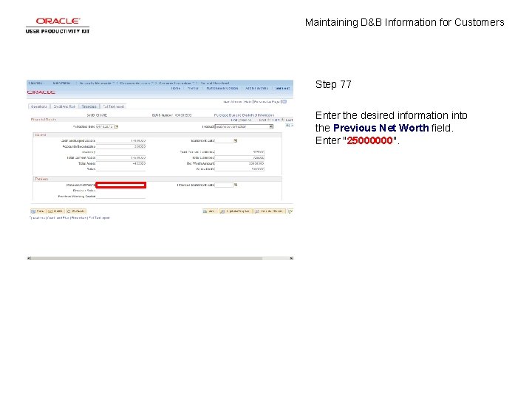Click the Total Current Liabilities field
The height and width of the screenshot is (399, 532).
239,152
